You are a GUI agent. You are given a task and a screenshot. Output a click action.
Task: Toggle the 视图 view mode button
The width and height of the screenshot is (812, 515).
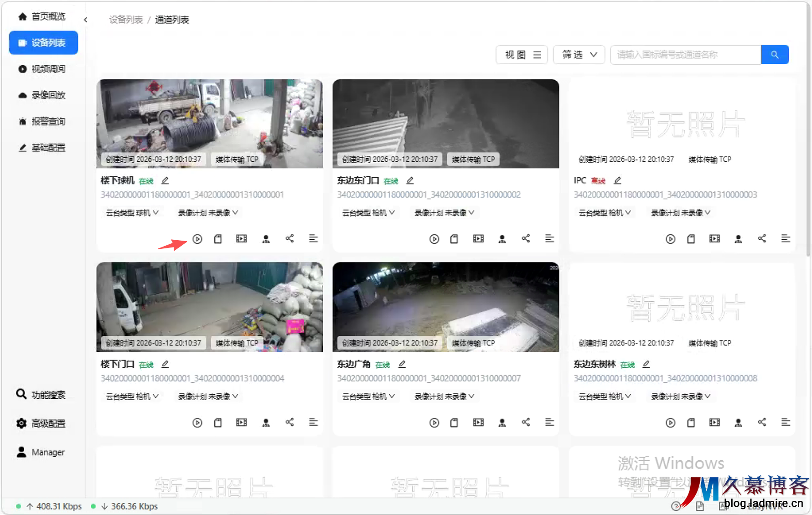tap(522, 55)
